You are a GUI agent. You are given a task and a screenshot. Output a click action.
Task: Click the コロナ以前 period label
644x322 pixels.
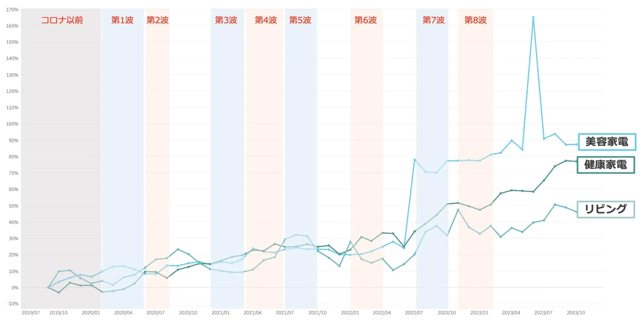click(x=62, y=20)
